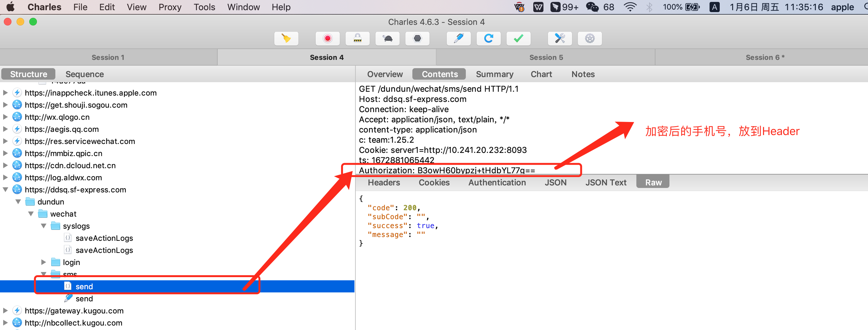The width and height of the screenshot is (868, 330).
Task: Click the lightning icon of inappcheck.itunes.apple.com
Action: pyautogui.click(x=17, y=93)
